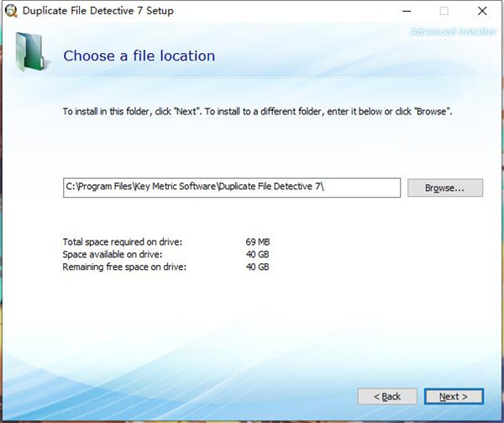This screenshot has width=504, height=423.
Task: Click the "69 MB" total space value
Action: (x=258, y=242)
